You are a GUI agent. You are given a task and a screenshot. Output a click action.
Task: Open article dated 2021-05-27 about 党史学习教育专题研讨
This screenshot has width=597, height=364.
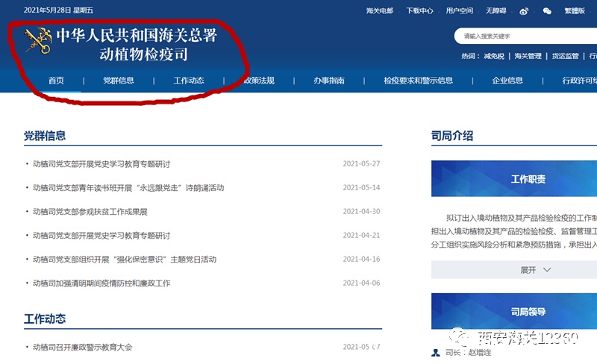101,164
